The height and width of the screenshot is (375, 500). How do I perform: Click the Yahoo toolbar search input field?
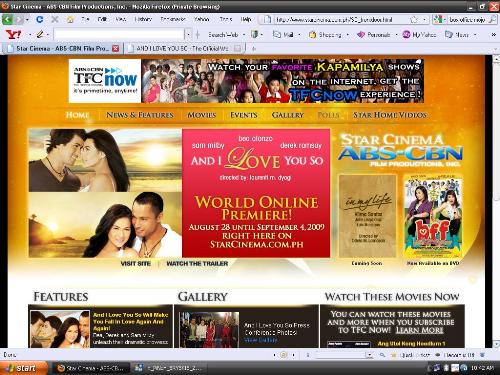119,34
